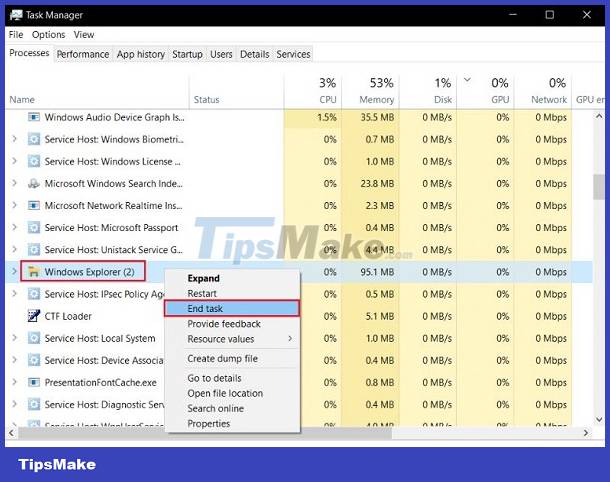610x482 pixels.
Task: Expand the Service Host: Unistack Service row
Action: point(14,249)
